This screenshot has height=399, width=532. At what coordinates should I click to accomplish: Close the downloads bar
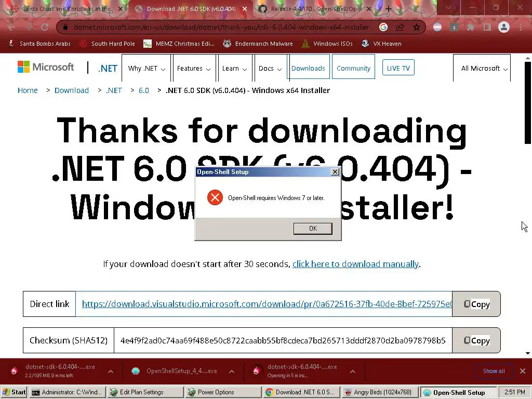click(x=523, y=371)
